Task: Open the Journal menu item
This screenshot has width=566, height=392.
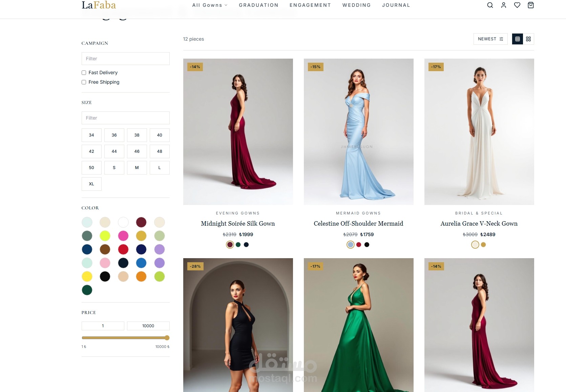Action: pos(396,5)
